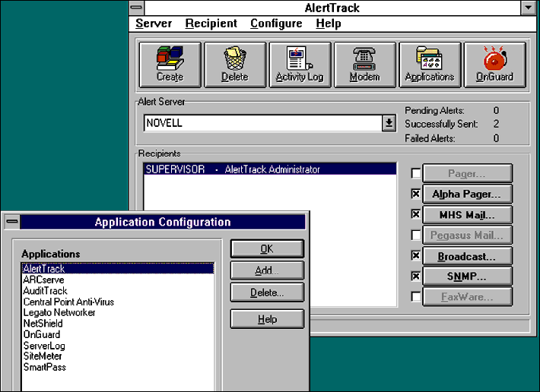Uncheck the Broadcast checkbox
This screenshot has height=392, width=540.
click(416, 255)
